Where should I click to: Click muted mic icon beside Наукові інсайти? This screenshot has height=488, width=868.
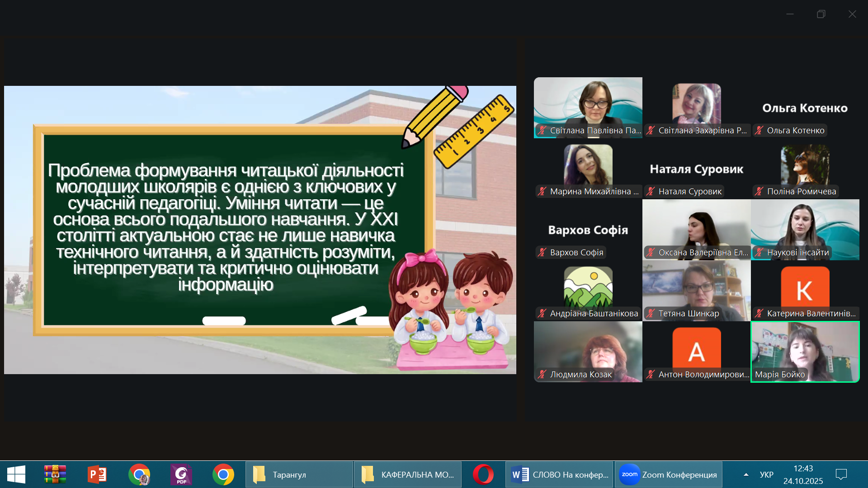tap(759, 253)
